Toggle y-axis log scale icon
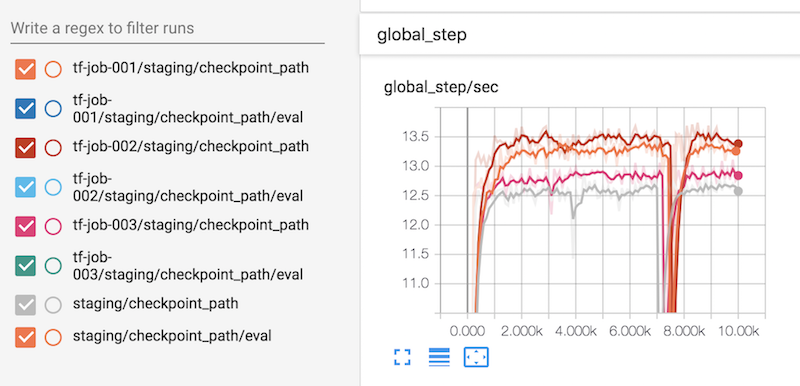Image resolution: width=800 pixels, height=386 pixels. tap(439, 357)
